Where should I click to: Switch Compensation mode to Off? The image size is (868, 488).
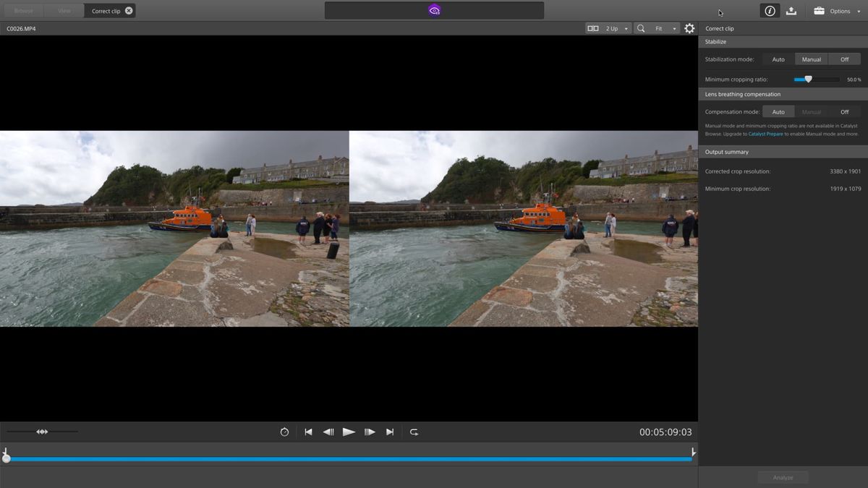pyautogui.click(x=844, y=112)
